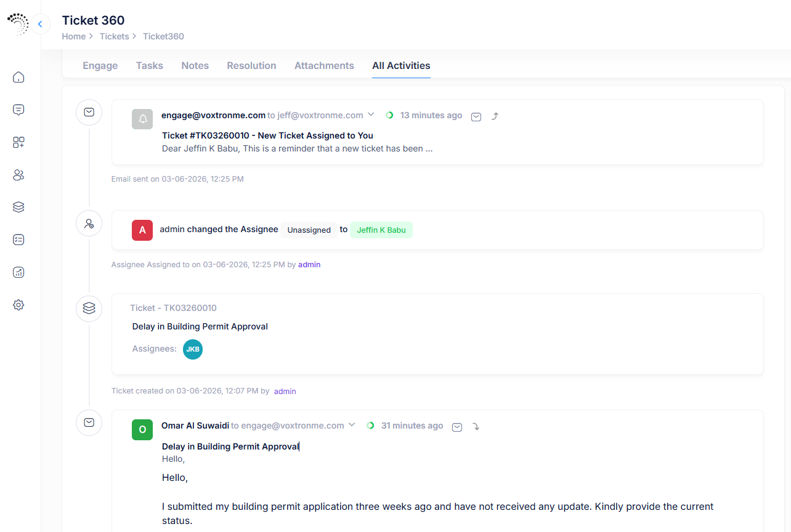791x532 pixels.
Task: Click red admin avatar 'A'
Action: click(142, 230)
